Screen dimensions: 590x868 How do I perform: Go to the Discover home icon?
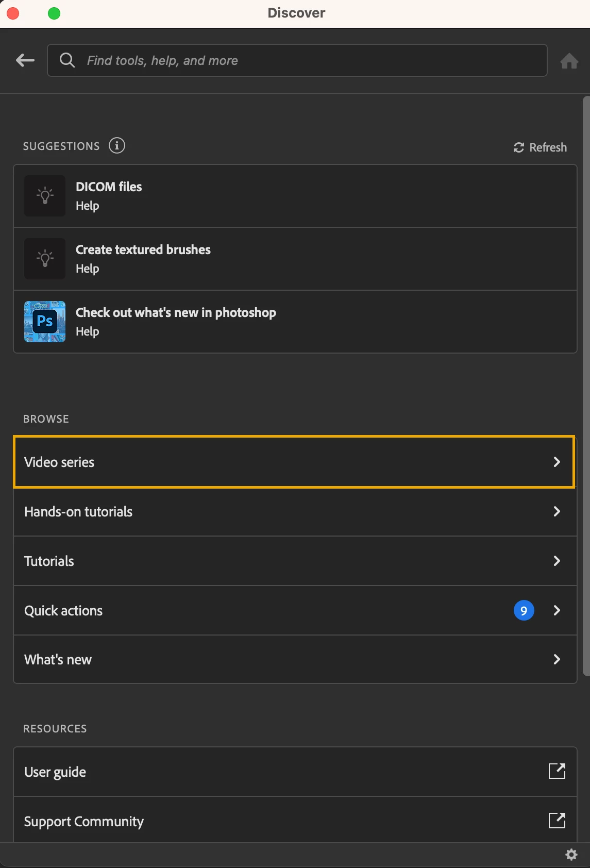(569, 61)
